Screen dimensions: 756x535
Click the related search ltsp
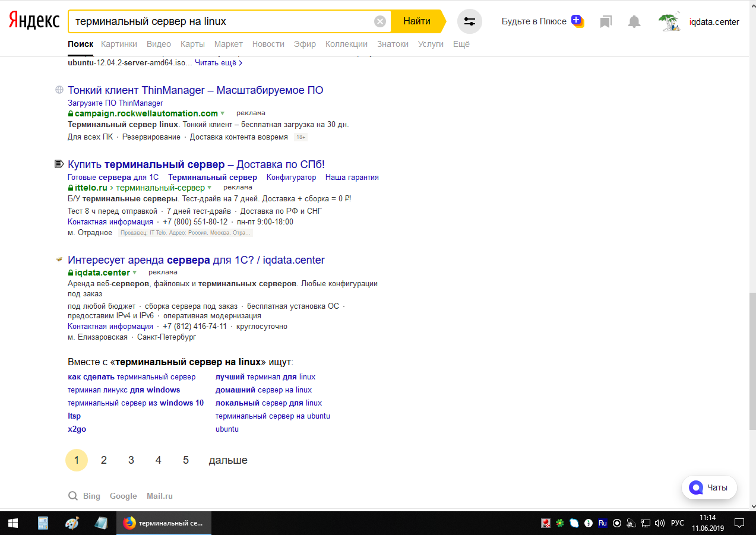(74, 416)
